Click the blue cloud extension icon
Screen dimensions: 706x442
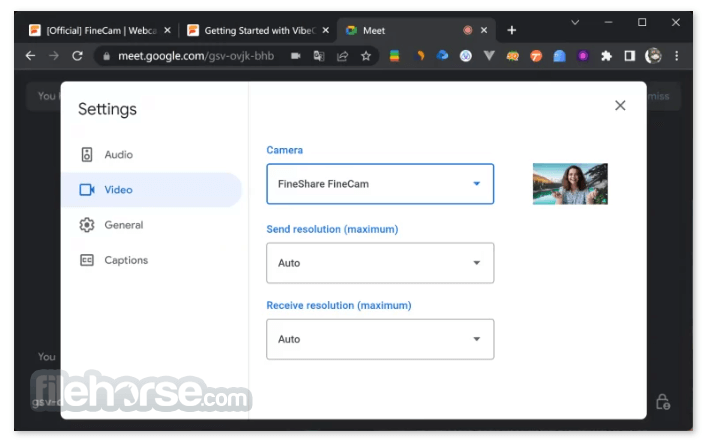(442, 55)
